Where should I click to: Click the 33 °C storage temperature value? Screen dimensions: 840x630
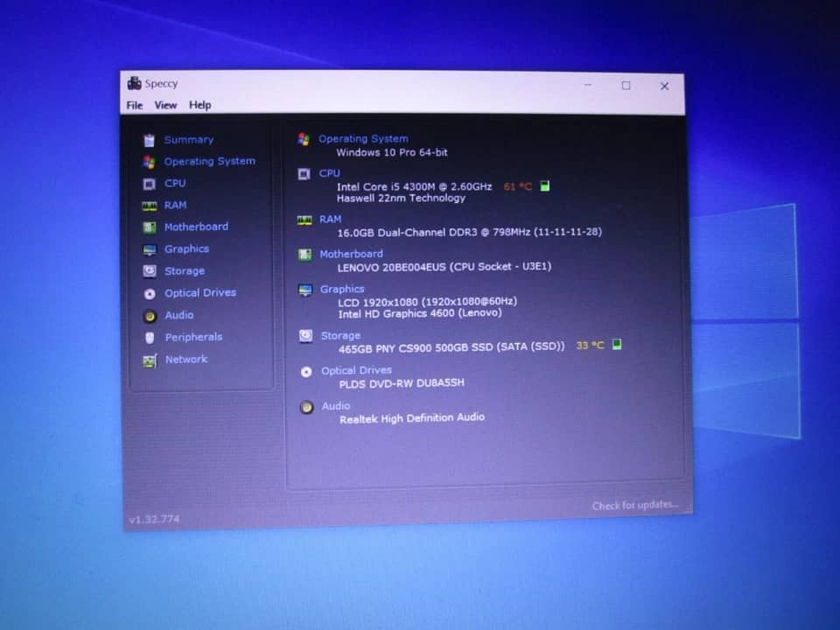590,345
